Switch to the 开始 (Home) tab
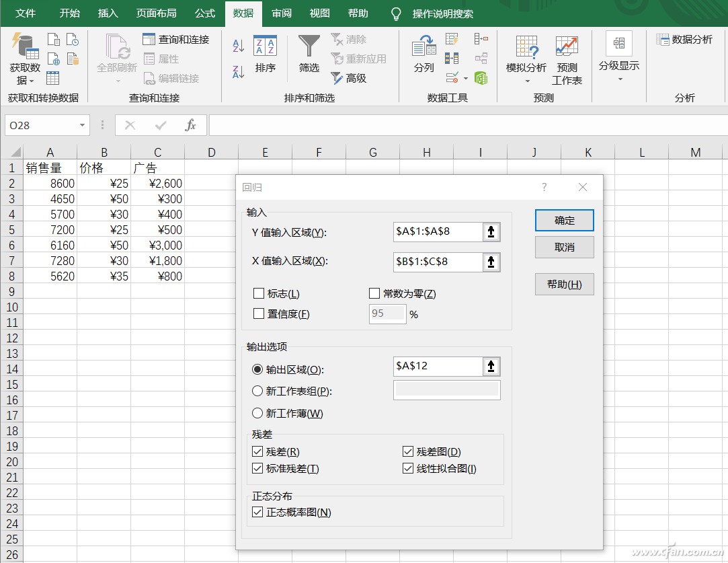This screenshot has width=728, height=563. pyautogui.click(x=70, y=13)
